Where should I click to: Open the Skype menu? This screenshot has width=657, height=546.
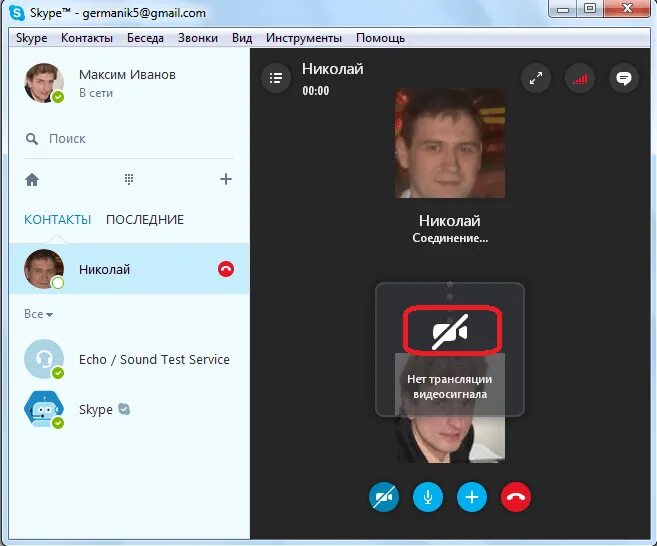(x=31, y=38)
